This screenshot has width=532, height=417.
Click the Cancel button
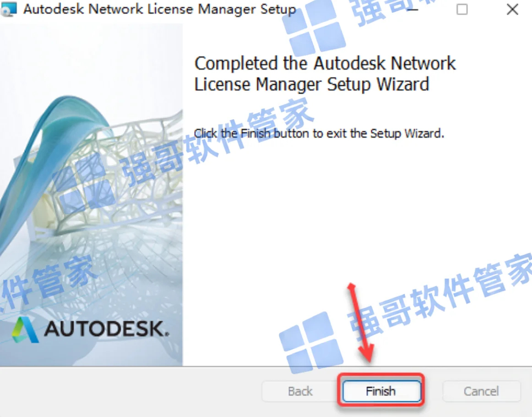(481, 391)
